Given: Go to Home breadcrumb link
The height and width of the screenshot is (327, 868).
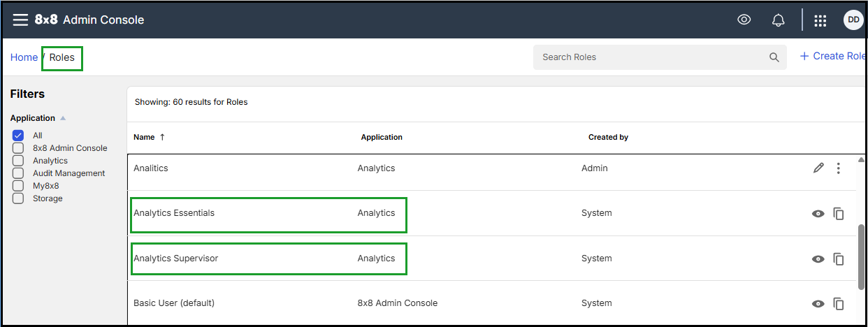Looking at the screenshot, I should click(x=24, y=57).
